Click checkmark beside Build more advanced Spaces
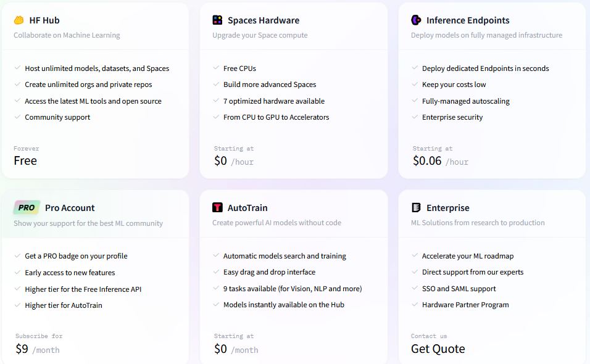Screen dimensions: 590x364 (x=216, y=85)
